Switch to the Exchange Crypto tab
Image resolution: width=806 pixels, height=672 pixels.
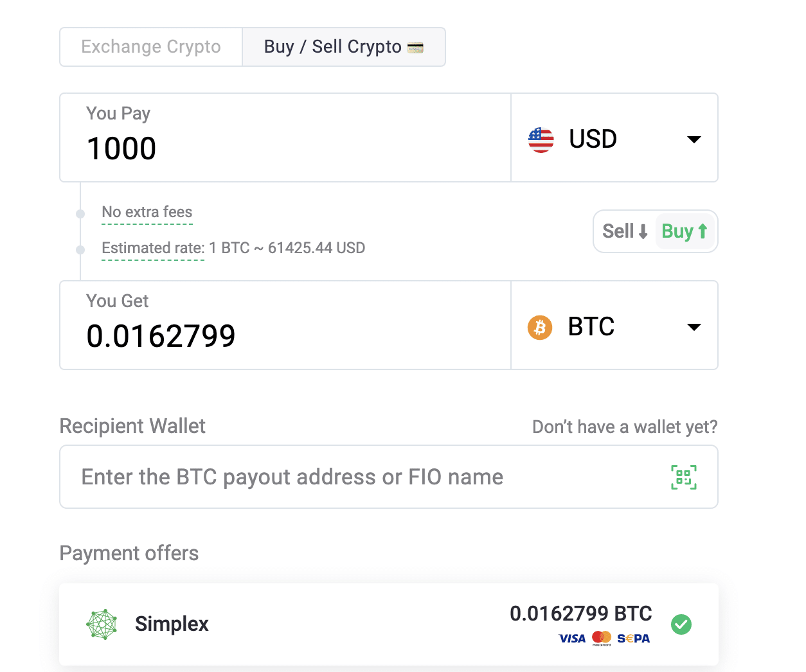click(151, 47)
